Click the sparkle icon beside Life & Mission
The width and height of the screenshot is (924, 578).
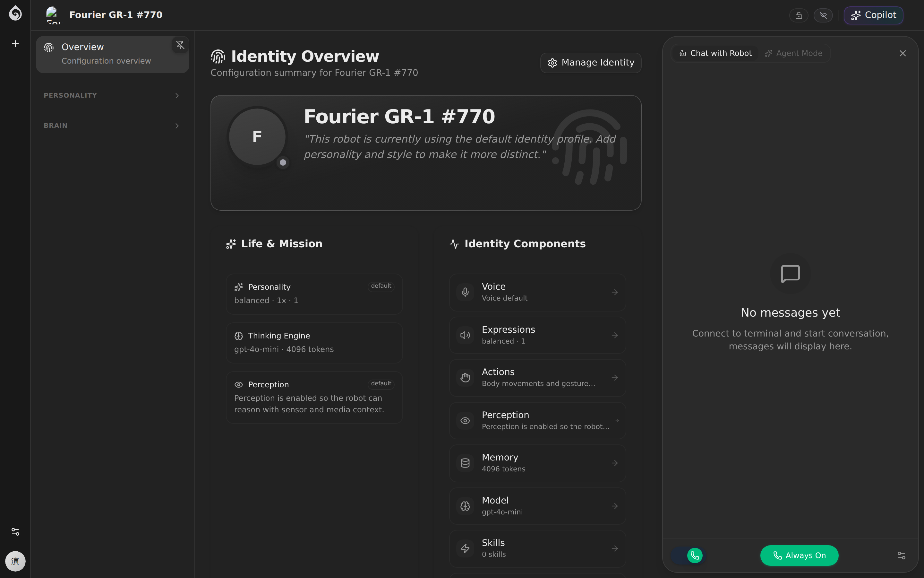pyautogui.click(x=231, y=244)
